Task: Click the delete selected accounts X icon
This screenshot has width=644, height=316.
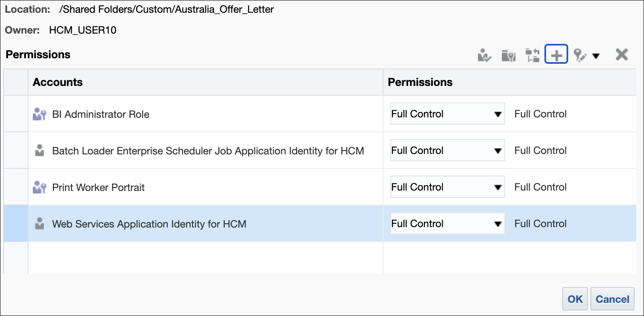Action: tap(622, 54)
